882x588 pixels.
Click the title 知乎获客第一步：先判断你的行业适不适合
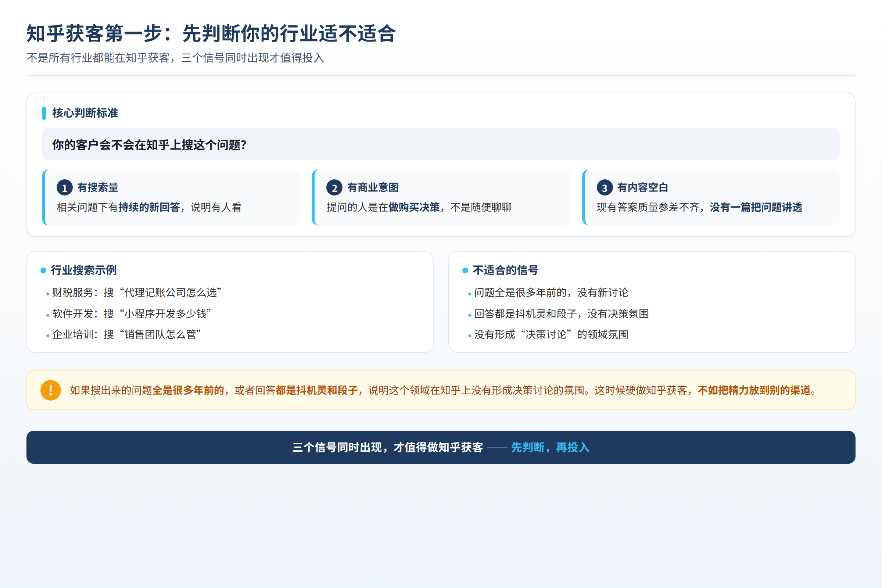click(211, 33)
